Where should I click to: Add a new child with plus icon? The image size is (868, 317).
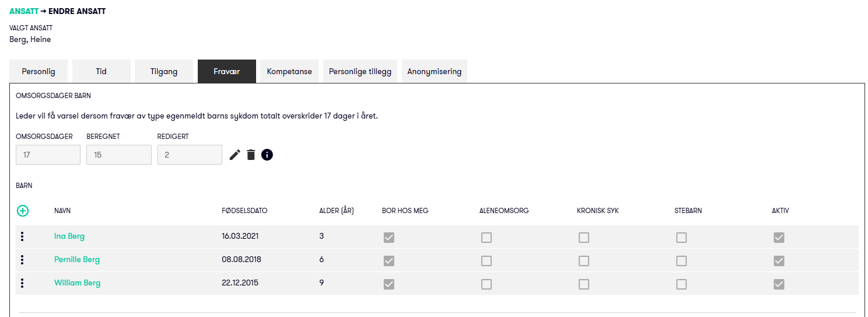click(23, 211)
